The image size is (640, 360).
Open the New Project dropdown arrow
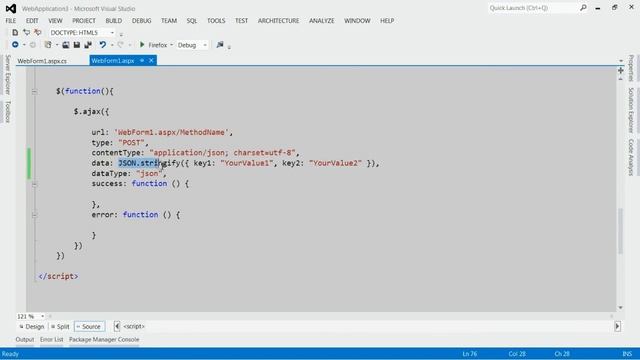[x=57, y=45]
